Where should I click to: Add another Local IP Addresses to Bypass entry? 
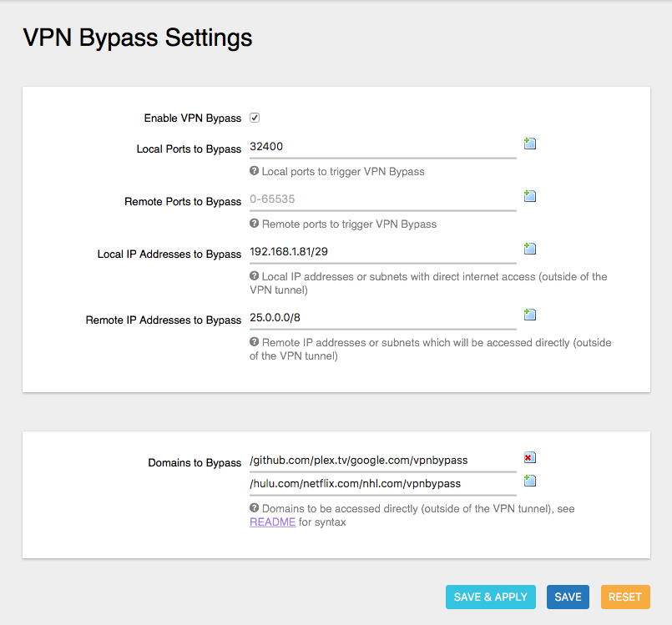coord(529,249)
